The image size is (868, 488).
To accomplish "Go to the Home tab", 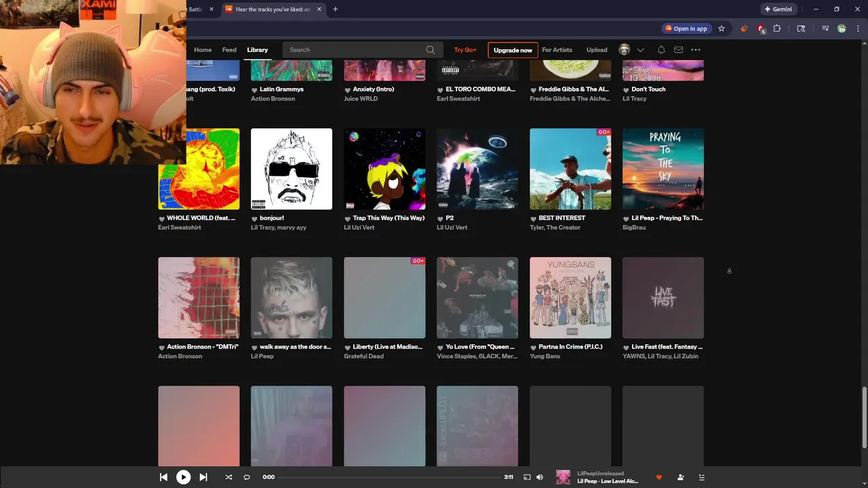I will tap(203, 49).
